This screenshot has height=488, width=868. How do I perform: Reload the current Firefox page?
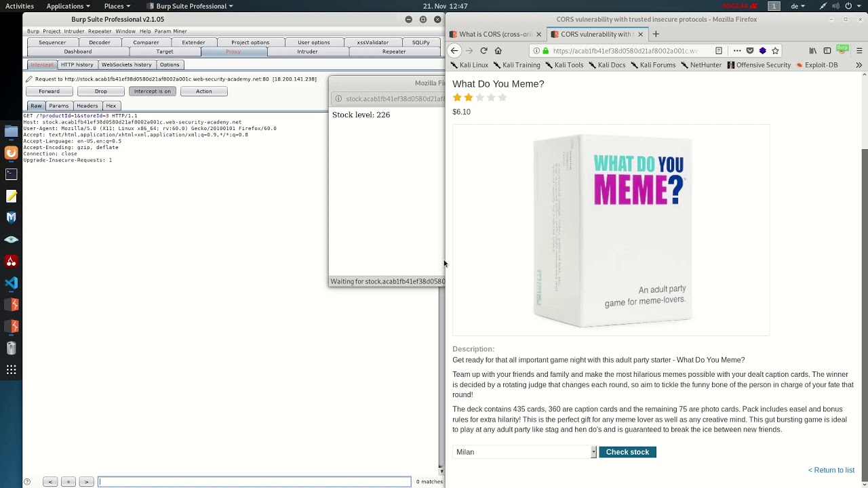[484, 51]
